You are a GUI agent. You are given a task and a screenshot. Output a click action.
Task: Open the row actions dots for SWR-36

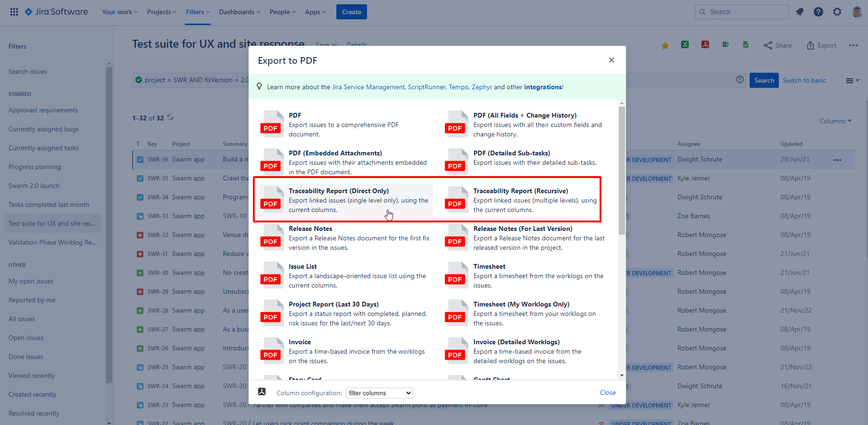pyautogui.click(x=837, y=160)
